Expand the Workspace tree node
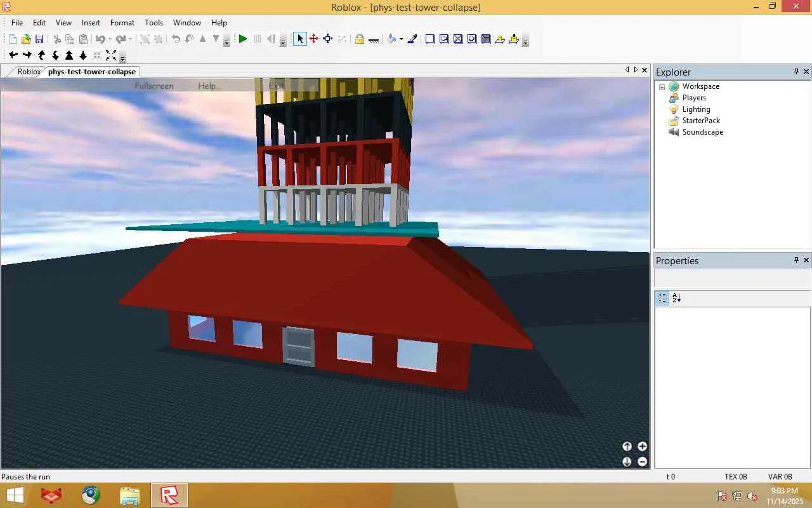The height and width of the screenshot is (508, 812). point(662,87)
